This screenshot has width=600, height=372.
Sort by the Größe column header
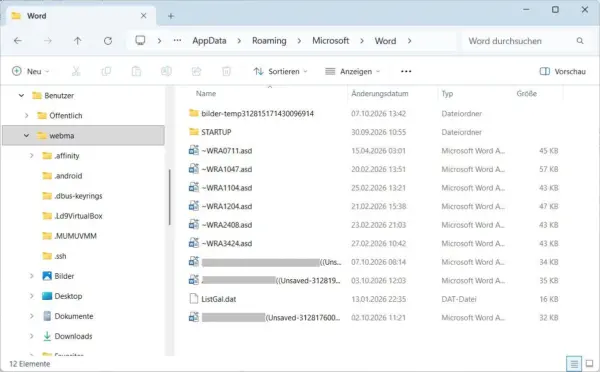tap(527, 93)
